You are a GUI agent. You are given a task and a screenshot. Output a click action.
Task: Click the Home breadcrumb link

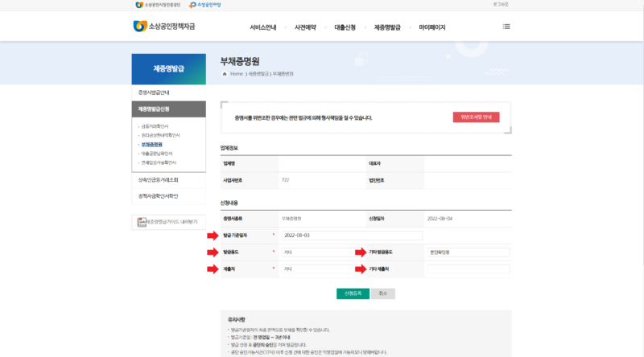[x=237, y=74]
